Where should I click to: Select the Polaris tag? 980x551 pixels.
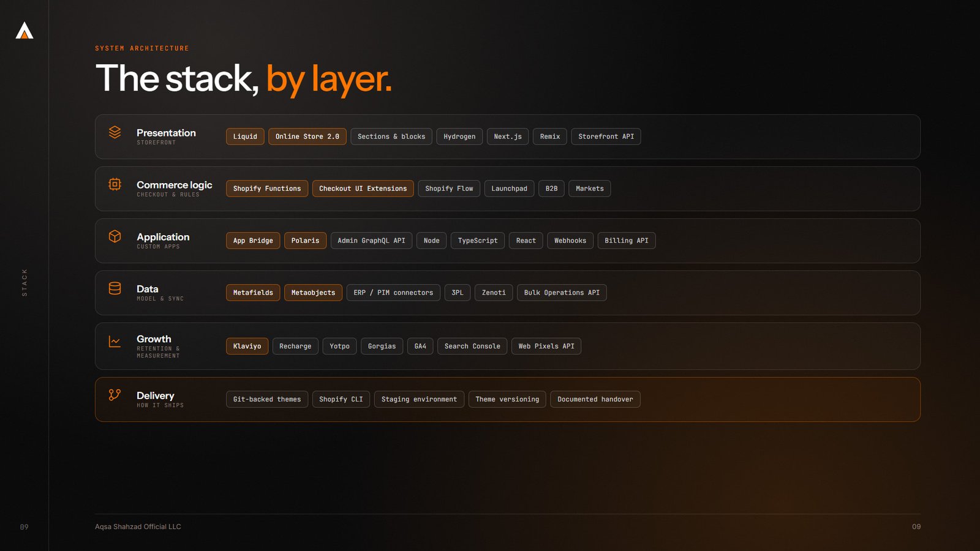click(x=306, y=241)
